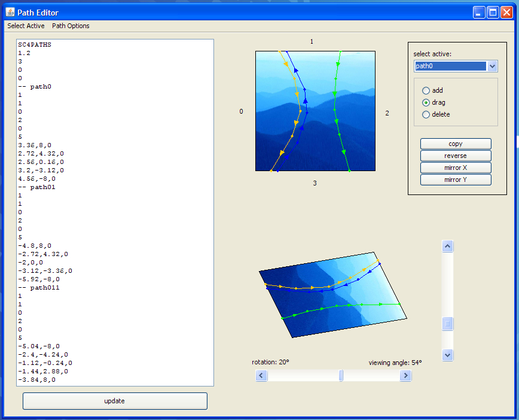The height and width of the screenshot is (420, 519).
Task: Click the rotation slider thumb
Action: 341,376
